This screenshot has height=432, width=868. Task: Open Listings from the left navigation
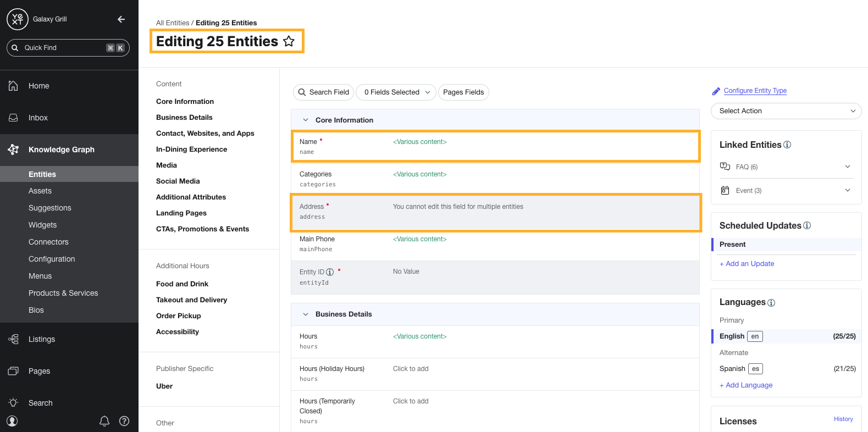42,339
